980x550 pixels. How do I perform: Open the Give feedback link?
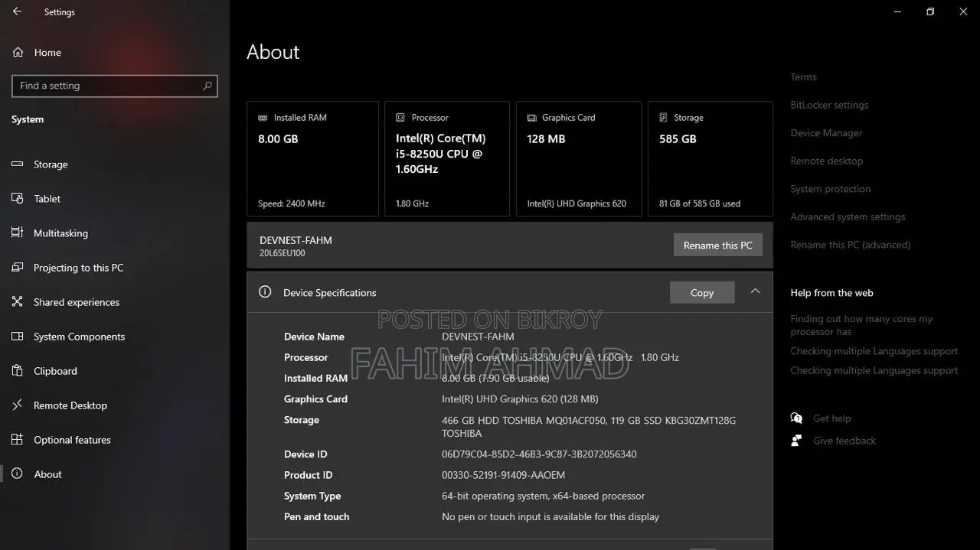click(844, 441)
